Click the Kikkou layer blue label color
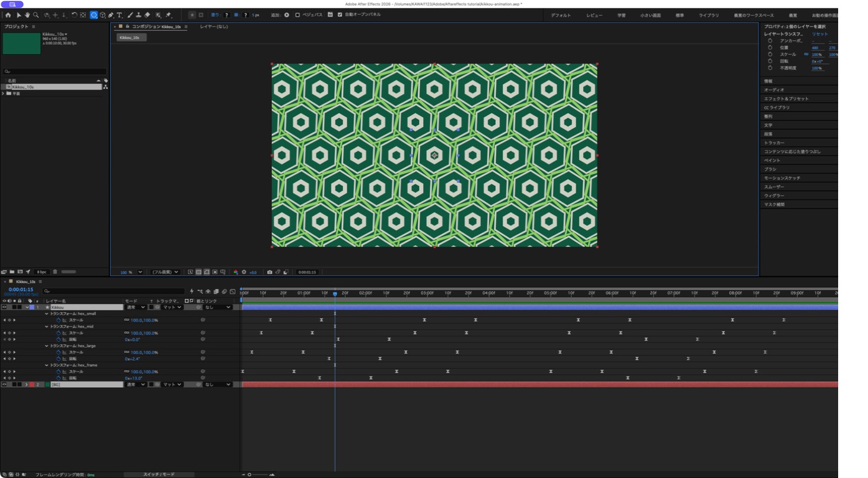 pyautogui.click(x=32, y=307)
